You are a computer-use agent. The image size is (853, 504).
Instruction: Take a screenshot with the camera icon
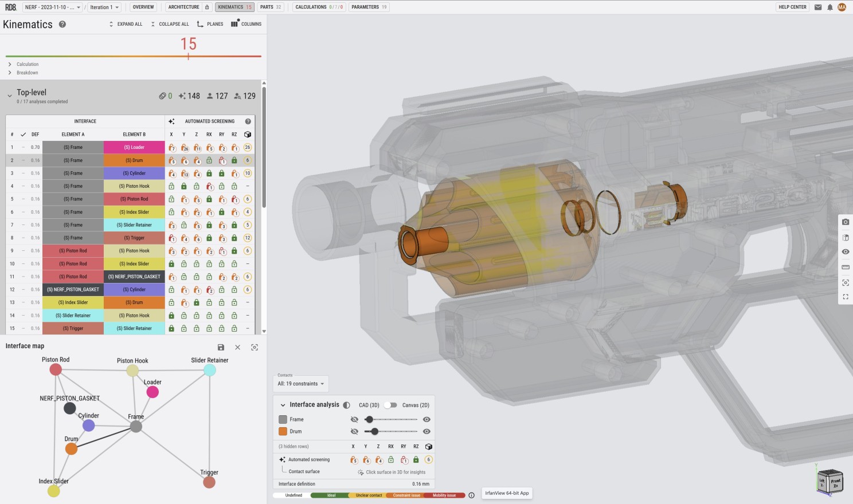coord(846,222)
